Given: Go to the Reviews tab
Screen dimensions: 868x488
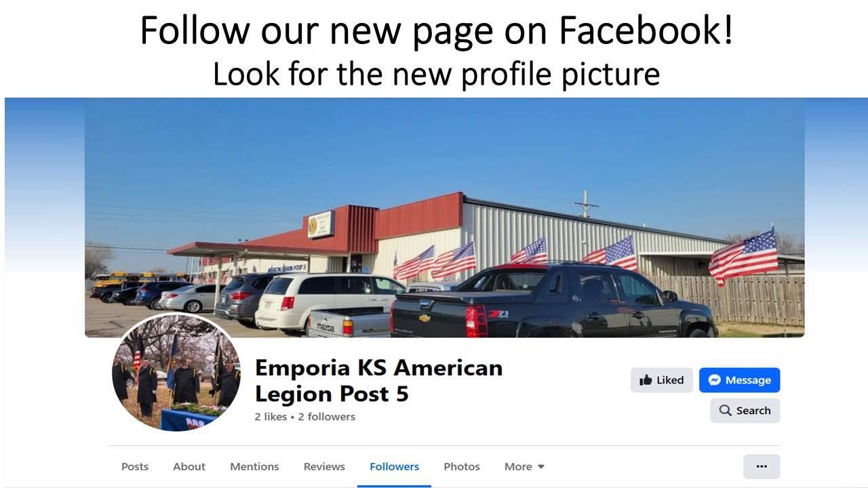Looking at the screenshot, I should [324, 466].
